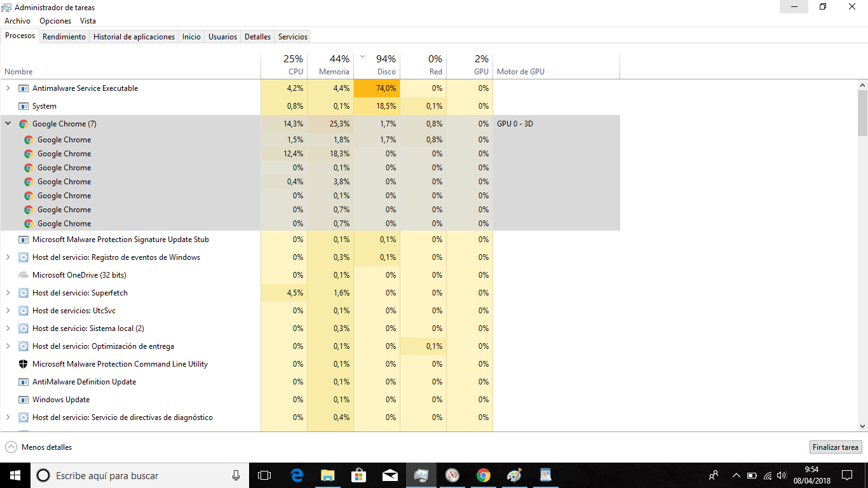Viewport: 868px width, 488px height.
Task: Open the Vista menu
Action: 88,21
